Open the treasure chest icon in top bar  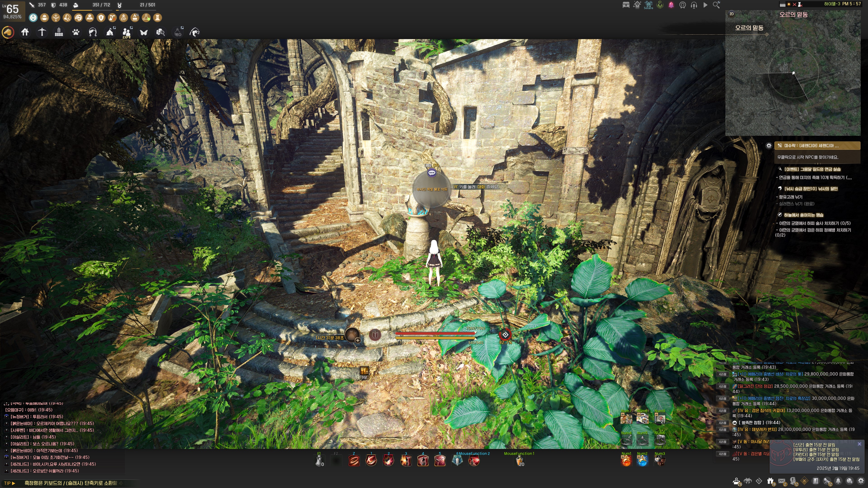[626, 5]
